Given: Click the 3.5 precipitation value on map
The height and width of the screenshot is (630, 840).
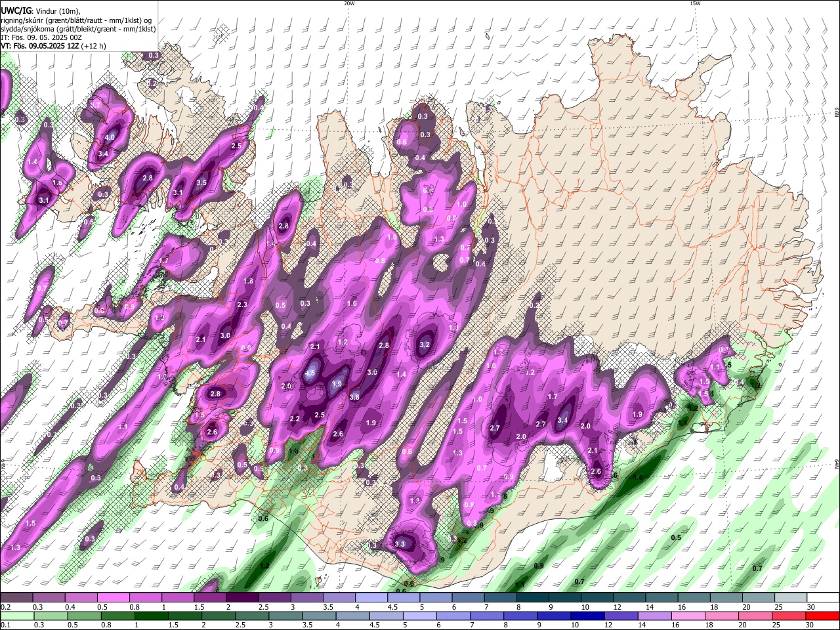Looking at the screenshot, I should pos(201,183).
